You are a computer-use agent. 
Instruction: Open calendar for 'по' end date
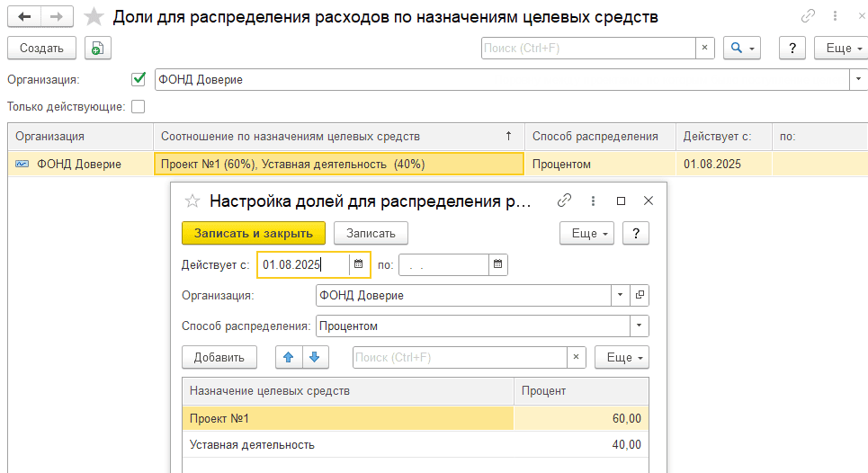click(497, 264)
